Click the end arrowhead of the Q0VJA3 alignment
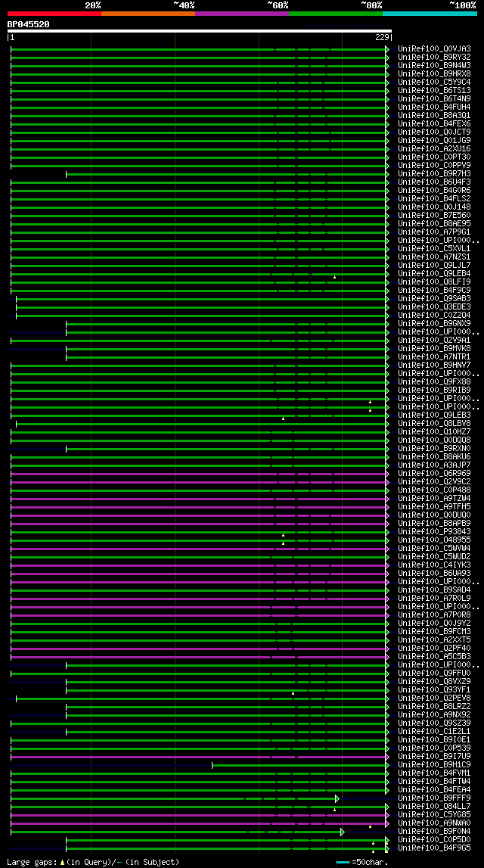 [x=387, y=49]
